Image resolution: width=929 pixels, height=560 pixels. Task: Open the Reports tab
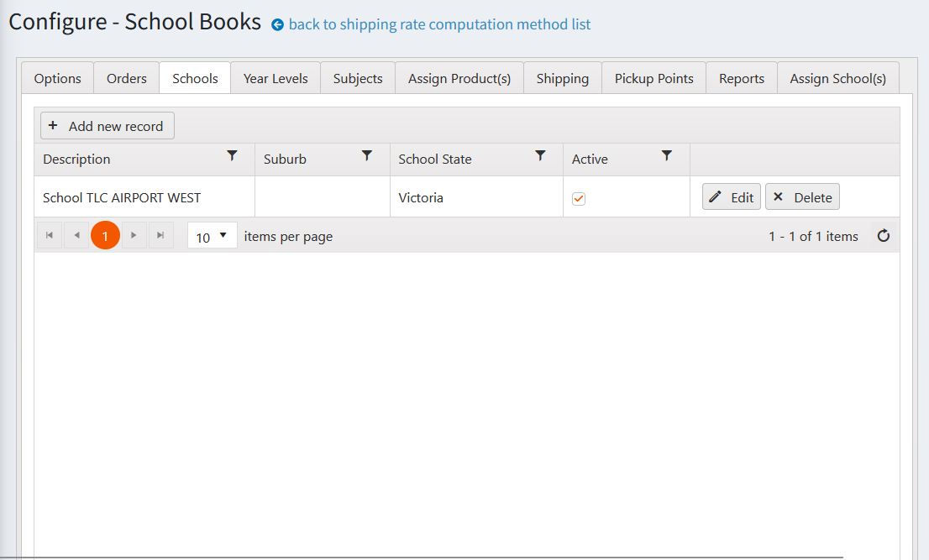tap(741, 78)
